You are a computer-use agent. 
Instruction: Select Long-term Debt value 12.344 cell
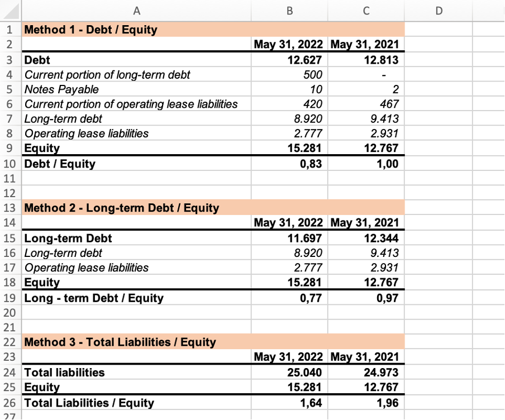(x=380, y=238)
